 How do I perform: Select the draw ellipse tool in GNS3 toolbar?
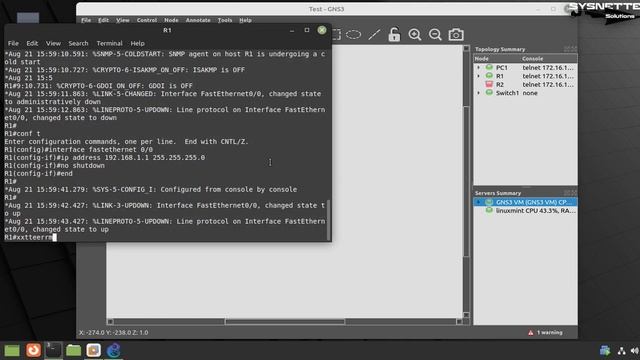pos(353,35)
